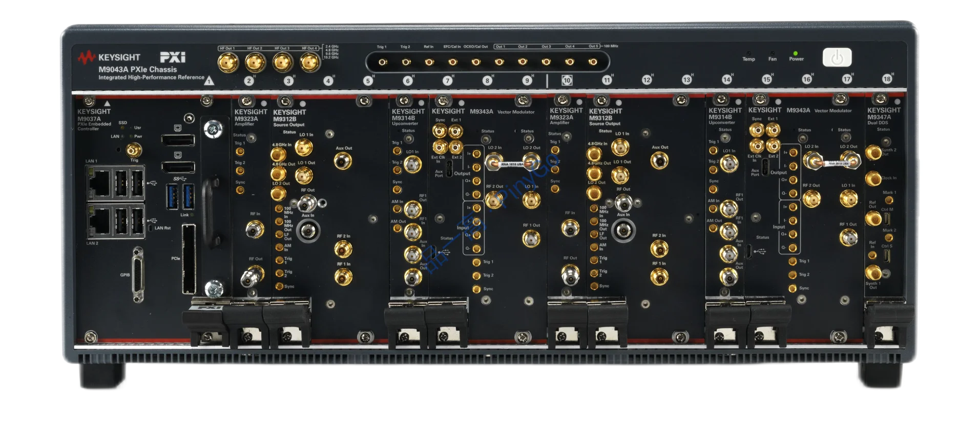Click the Ctrl M port
The width and height of the screenshot is (980, 422).
886,219
